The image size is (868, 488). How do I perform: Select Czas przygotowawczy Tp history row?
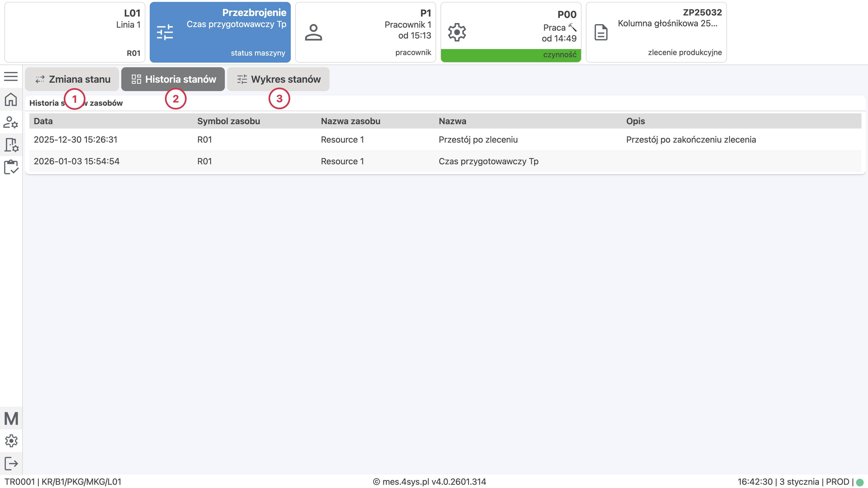click(488, 161)
